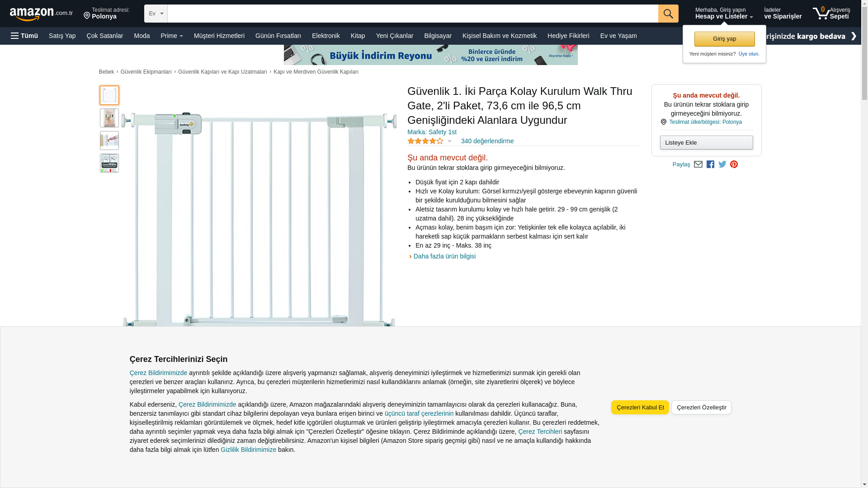Share product on Twitter icon
The height and width of the screenshot is (488, 868).
722,164
